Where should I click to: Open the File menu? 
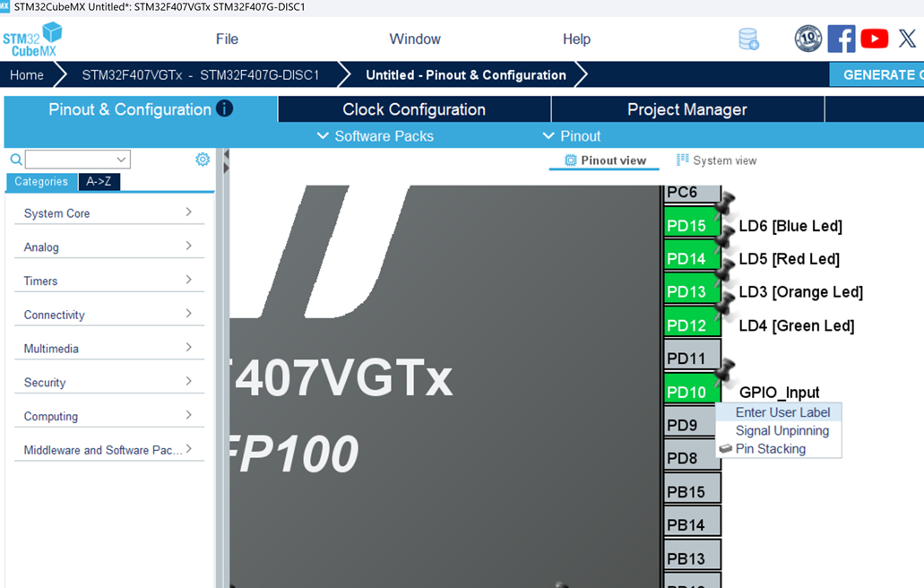(227, 39)
